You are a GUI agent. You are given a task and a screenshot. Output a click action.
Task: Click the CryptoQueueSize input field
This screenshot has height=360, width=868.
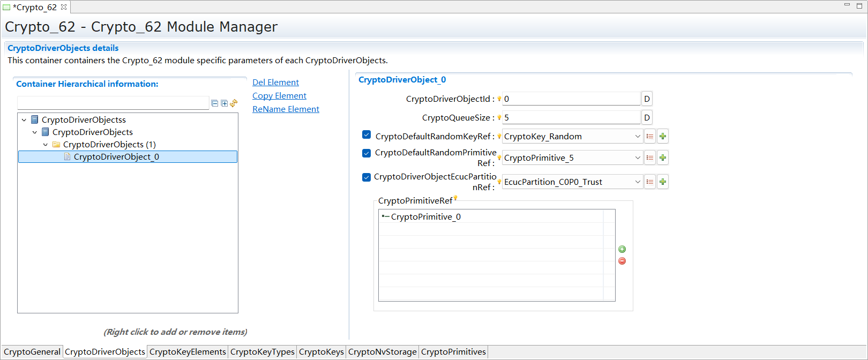point(571,118)
